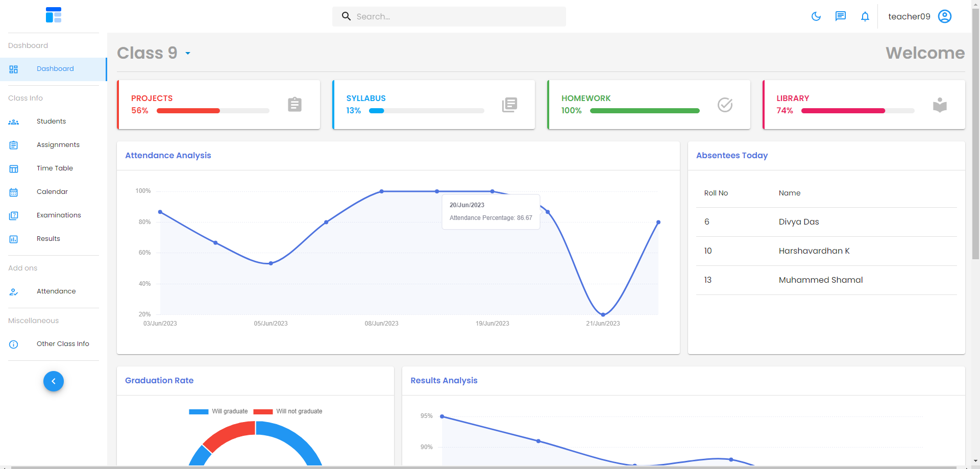Click the Roll No column header
Screen dimensions: 980x469
tap(716, 193)
